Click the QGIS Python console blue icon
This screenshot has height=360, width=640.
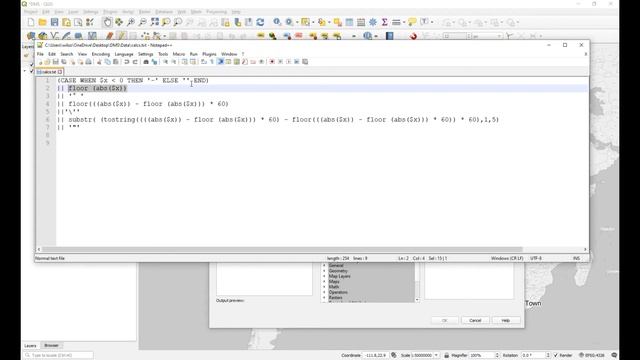(389, 36)
